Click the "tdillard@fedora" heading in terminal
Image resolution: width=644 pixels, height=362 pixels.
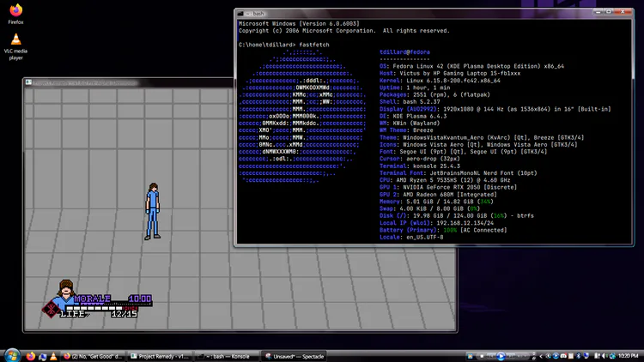404,52
